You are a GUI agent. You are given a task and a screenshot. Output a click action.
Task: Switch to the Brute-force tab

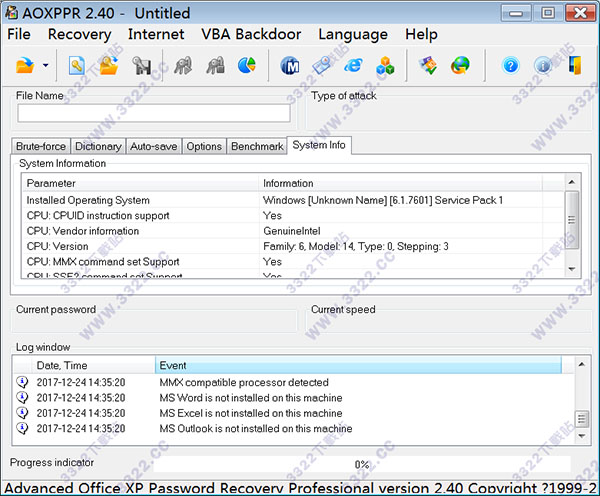41,146
